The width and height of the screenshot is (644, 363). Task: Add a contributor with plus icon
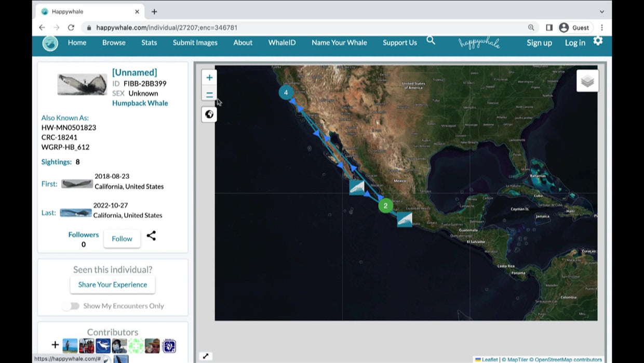coord(55,345)
